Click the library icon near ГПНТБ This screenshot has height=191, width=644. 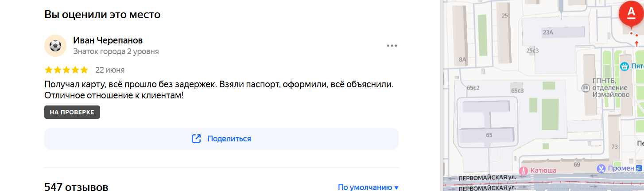pyautogui.click(x=586, y=88)
